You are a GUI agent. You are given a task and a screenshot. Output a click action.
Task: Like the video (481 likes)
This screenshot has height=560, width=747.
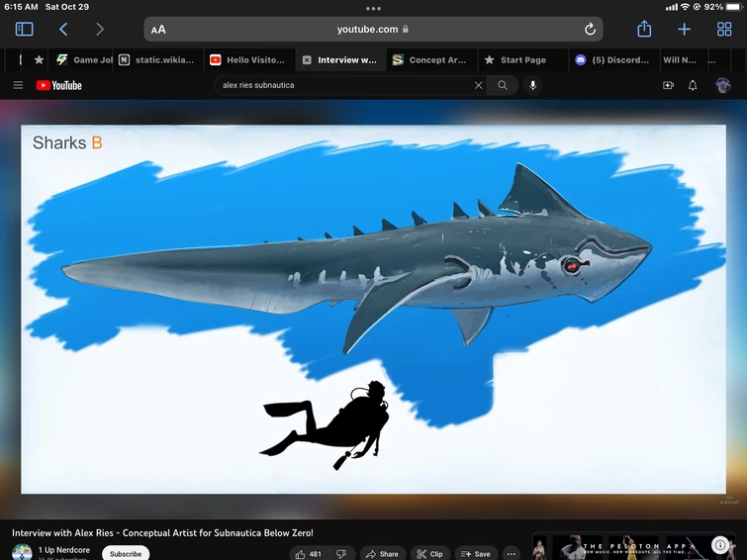coord(309,554)
